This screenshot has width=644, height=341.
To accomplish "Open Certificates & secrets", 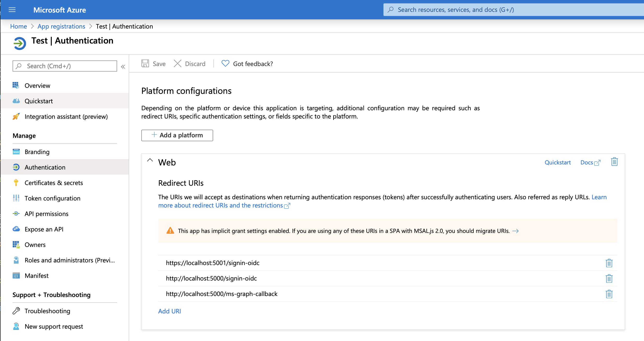I will pyautogui.click(x=65, y=183).
